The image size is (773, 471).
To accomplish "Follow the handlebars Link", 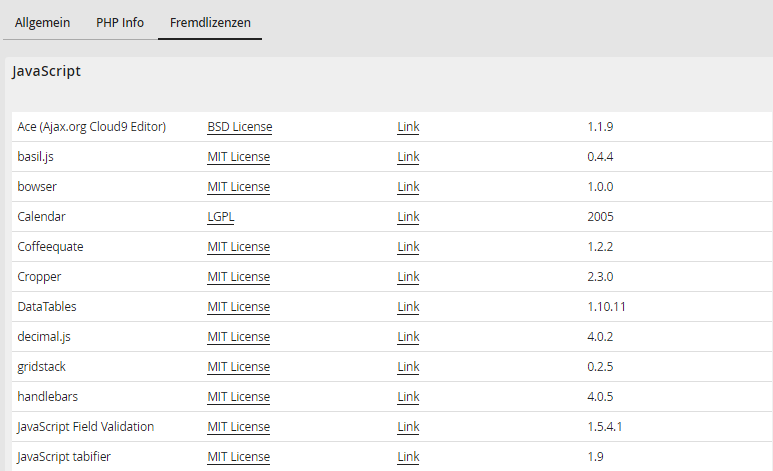I will point(408,397).
